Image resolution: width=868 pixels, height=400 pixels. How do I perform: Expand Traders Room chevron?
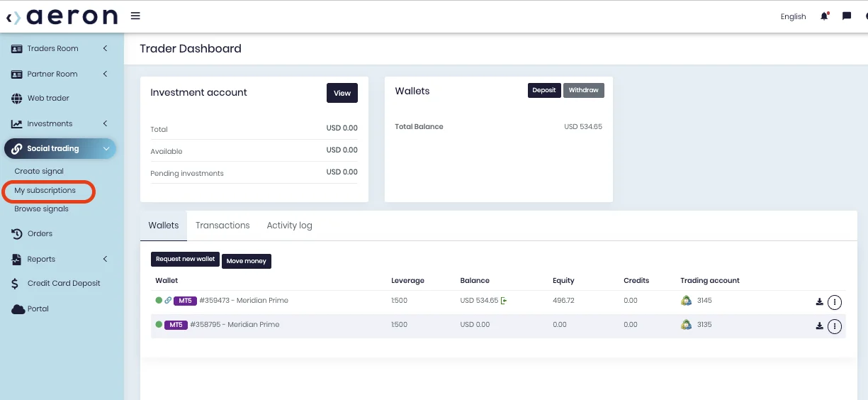point(105,49)
